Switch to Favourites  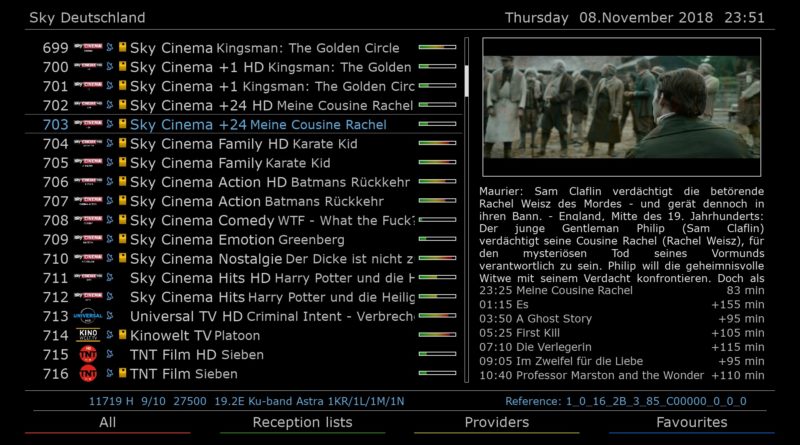pyautogui.click(x=691, y=423)
